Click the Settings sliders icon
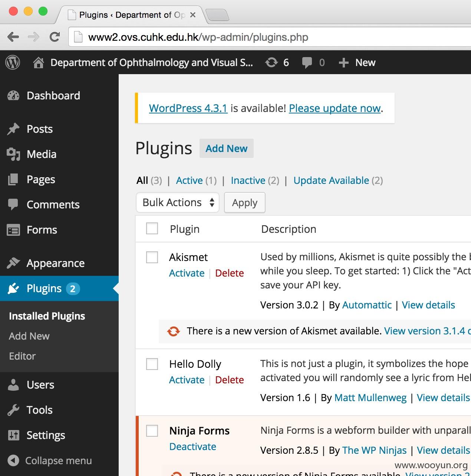This screenshot has height=476, width=471. click(13, 435)
